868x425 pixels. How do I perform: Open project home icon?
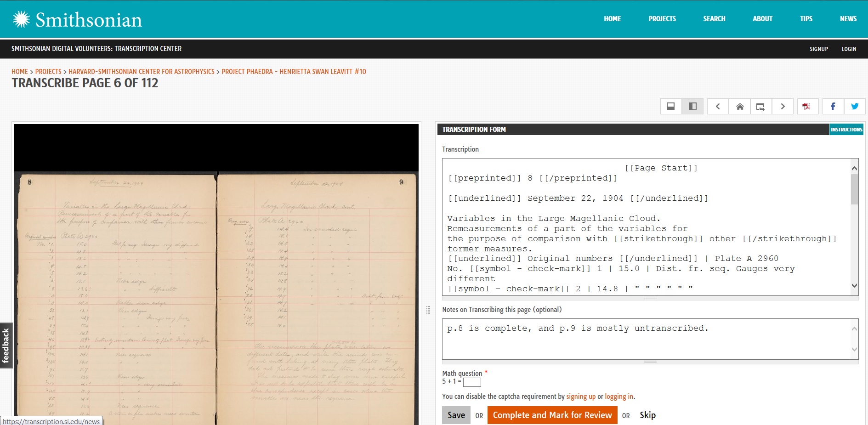pos(740,107)
